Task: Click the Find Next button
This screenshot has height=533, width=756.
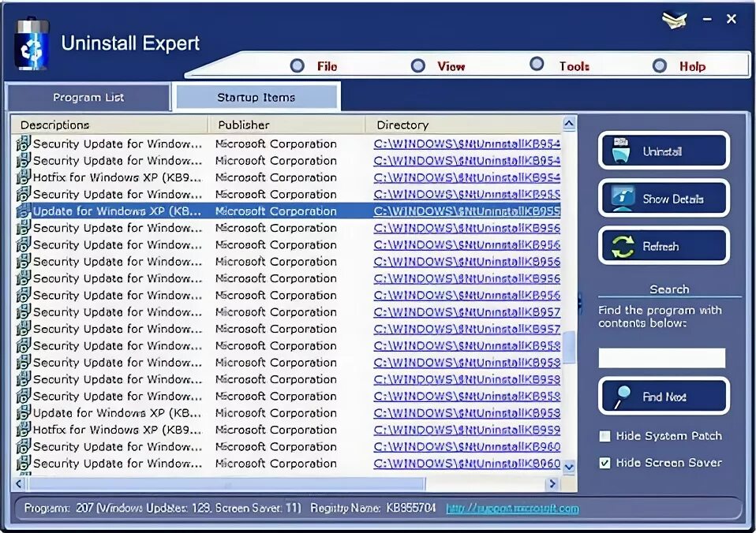Action: (x=664, y=397)
